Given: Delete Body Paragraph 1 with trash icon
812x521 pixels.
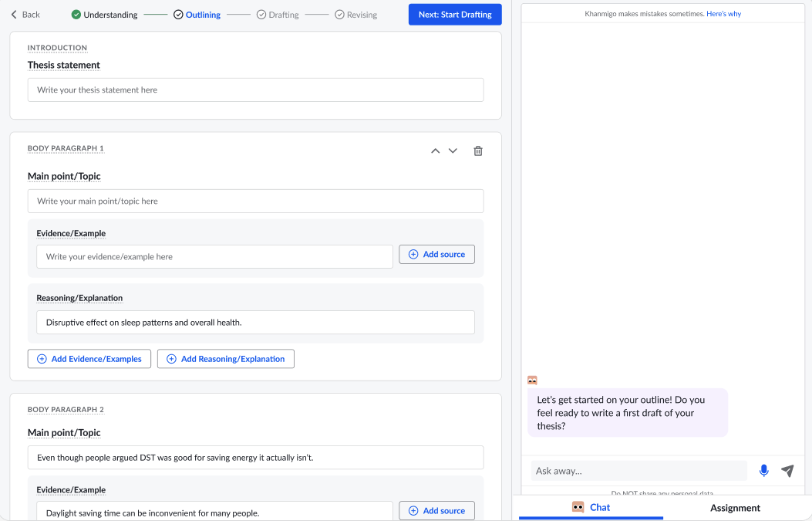Looking at the screenshot, I should coord(478,151).
